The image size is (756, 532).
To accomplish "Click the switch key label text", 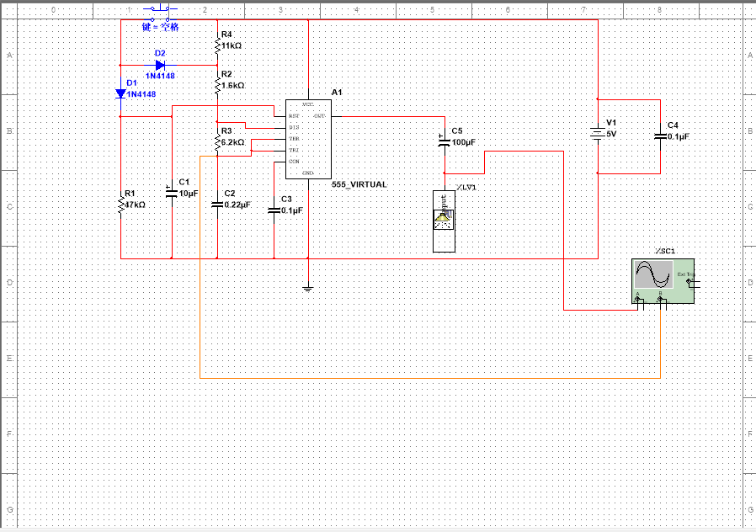I will (x=160, y=27).
